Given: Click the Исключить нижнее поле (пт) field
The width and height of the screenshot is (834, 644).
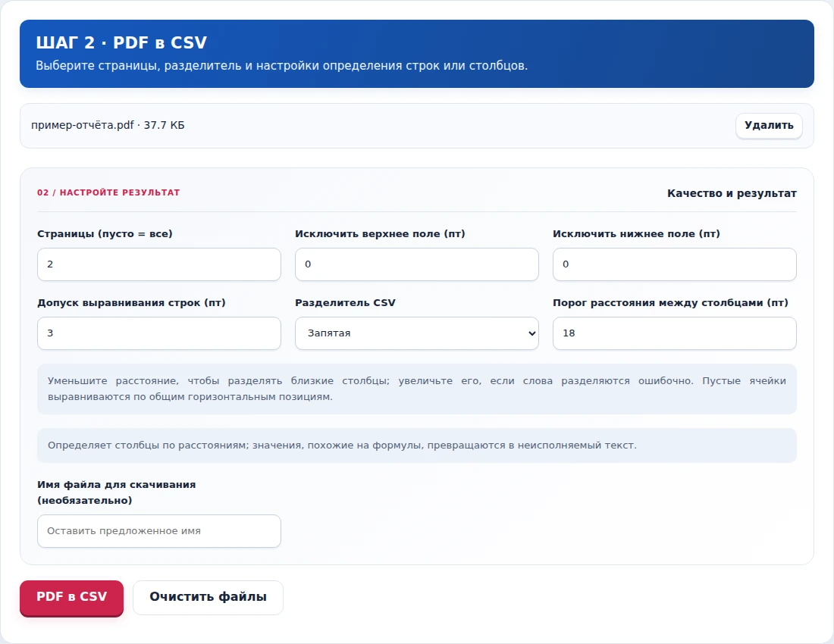Looking at the screenshot, I should [675, 264].
